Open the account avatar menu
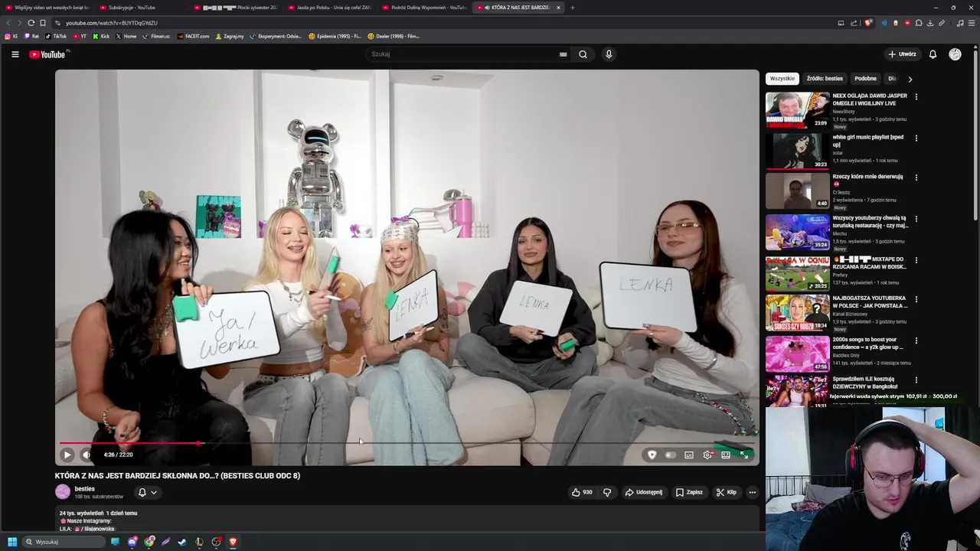This screenshot has width=980, height=551. coord(955,54)
